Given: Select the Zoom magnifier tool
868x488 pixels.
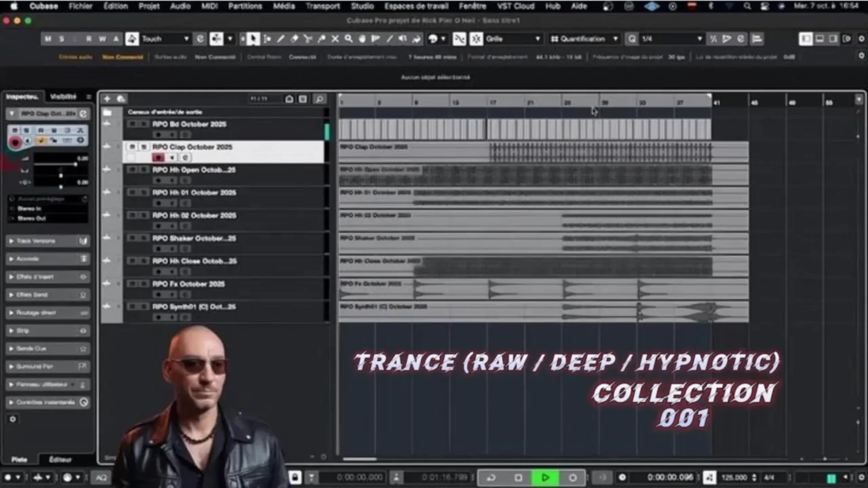Looking at the screenshot, I should click(x=349, y=39).
